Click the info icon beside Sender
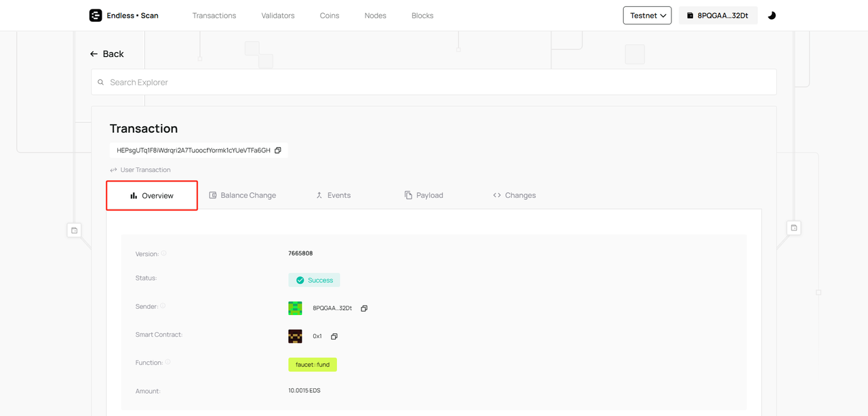The width and height of the screenshot is (868, 416). pyautogui.click(x=163, y=306)
